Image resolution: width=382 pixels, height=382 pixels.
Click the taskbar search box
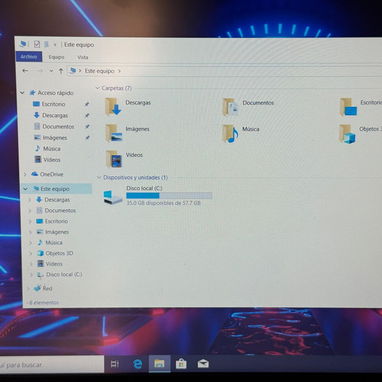tap(52, 364)
